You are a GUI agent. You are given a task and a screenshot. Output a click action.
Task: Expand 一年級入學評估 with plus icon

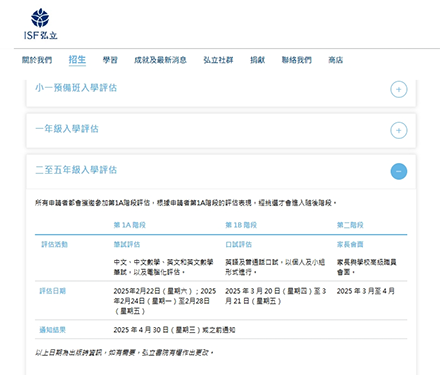pos(399,130)
